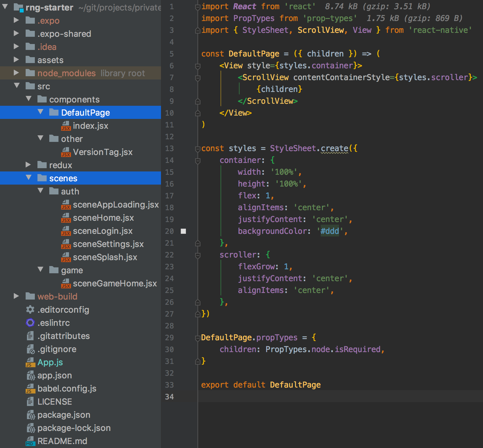Click the gear icon beside .editorconfig
This screenshot has width=483, height=448.
[30, 309]
